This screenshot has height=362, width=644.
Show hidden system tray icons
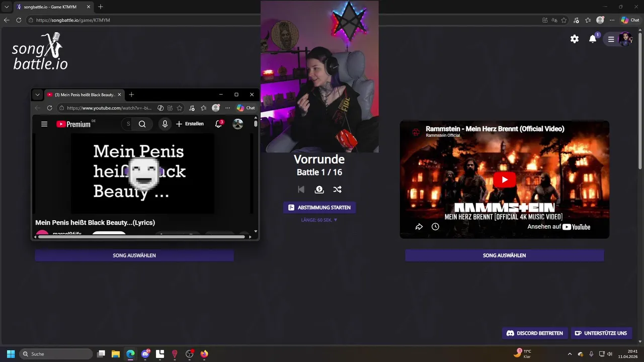point(570,354)
